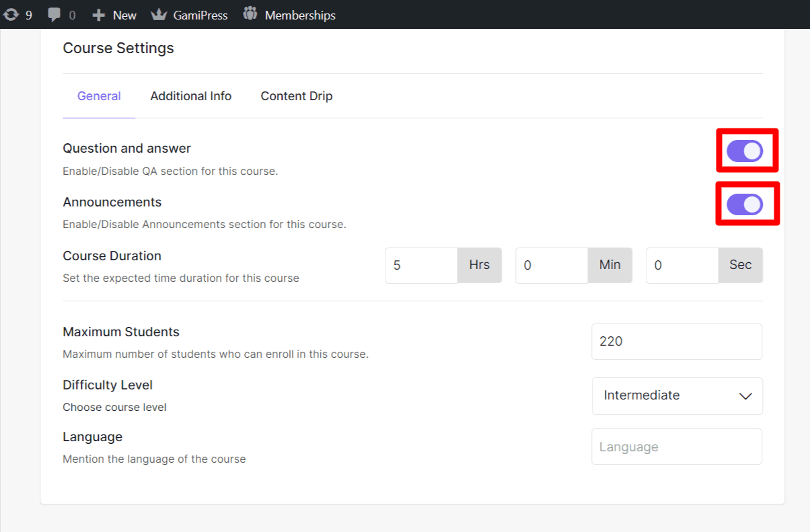
Task: Open Memberships from the admin toolbar
Action: (289, 14)
